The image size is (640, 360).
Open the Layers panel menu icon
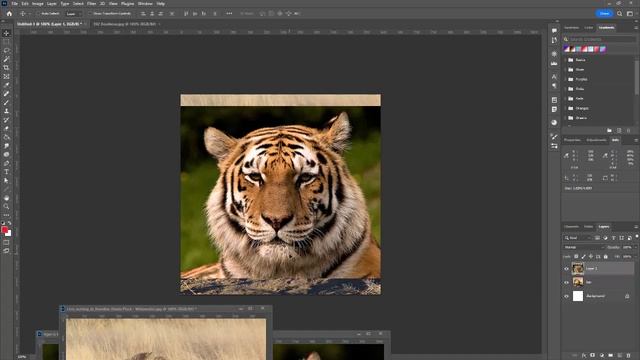(x=636, y=227)
